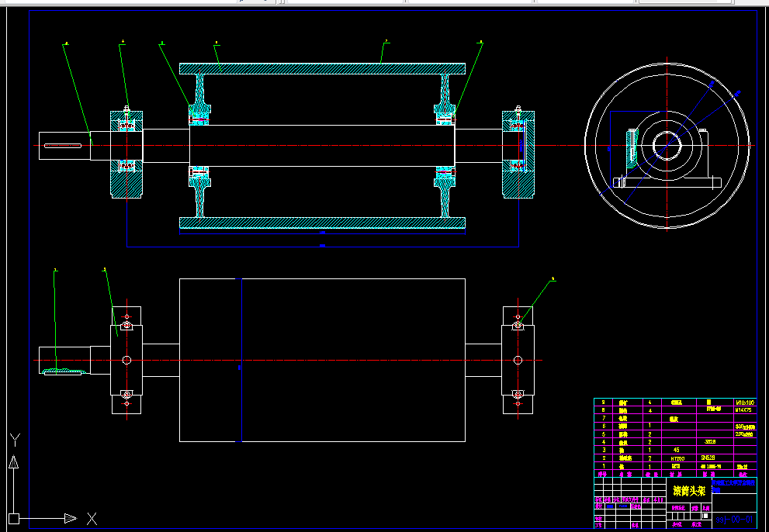The width and height of the screenshot is (769, 532).
Task: Select drawing number ssj-00-01 in title block
Action: pos(734,520)
